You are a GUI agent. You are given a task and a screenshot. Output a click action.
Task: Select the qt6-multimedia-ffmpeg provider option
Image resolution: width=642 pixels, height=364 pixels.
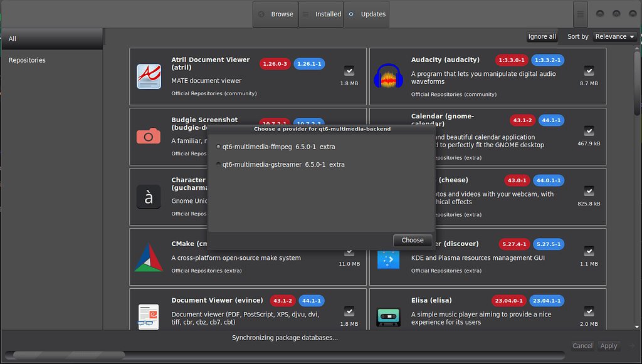[218, 147]
